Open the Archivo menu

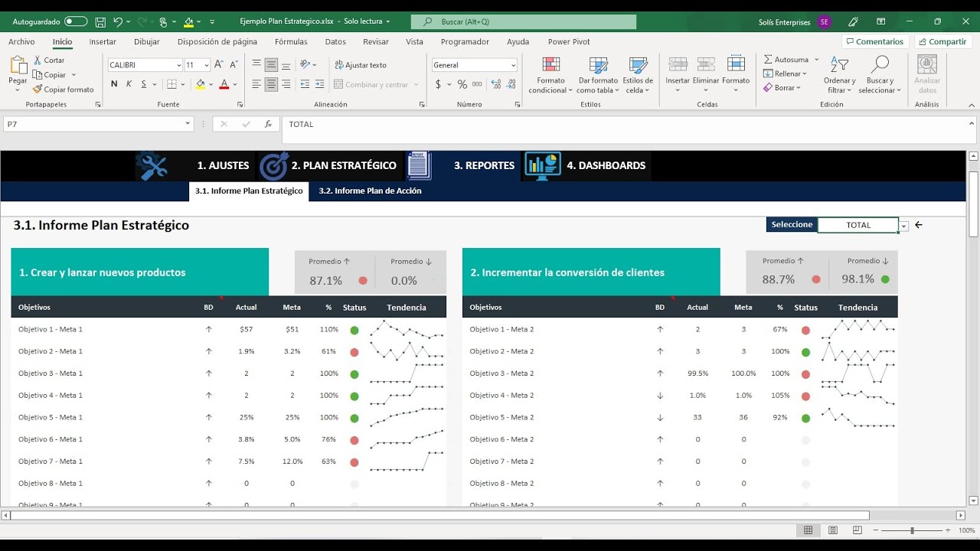pyautogui.click(x=21, y=42)
